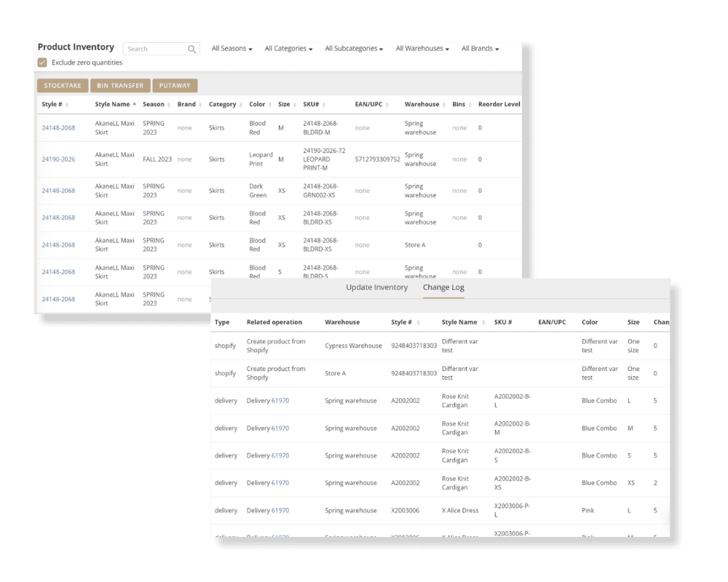
Task: Uncheck Exclude zero quantities
Action: coord(42,63)
